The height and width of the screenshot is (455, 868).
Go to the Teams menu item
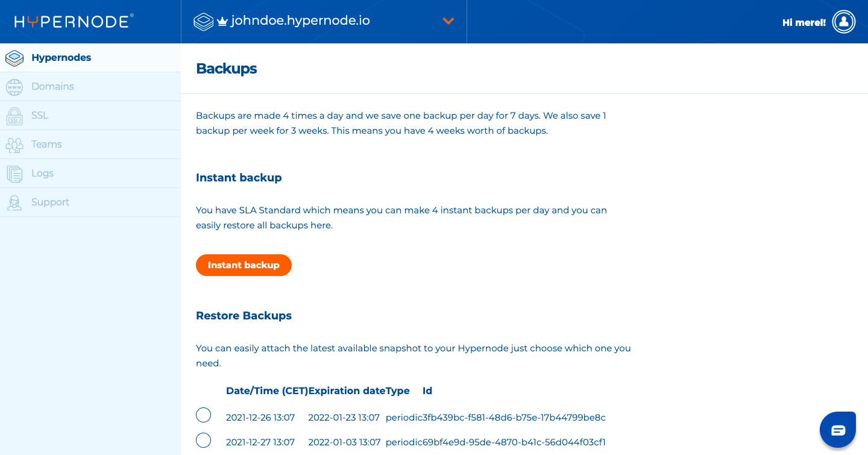tap(46, 145)
